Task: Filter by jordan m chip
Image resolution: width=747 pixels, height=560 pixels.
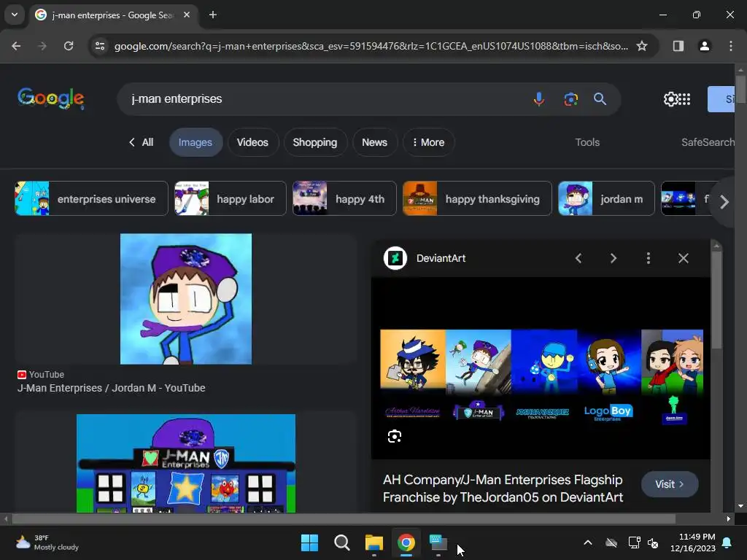Action: click(x=606, y=198)
